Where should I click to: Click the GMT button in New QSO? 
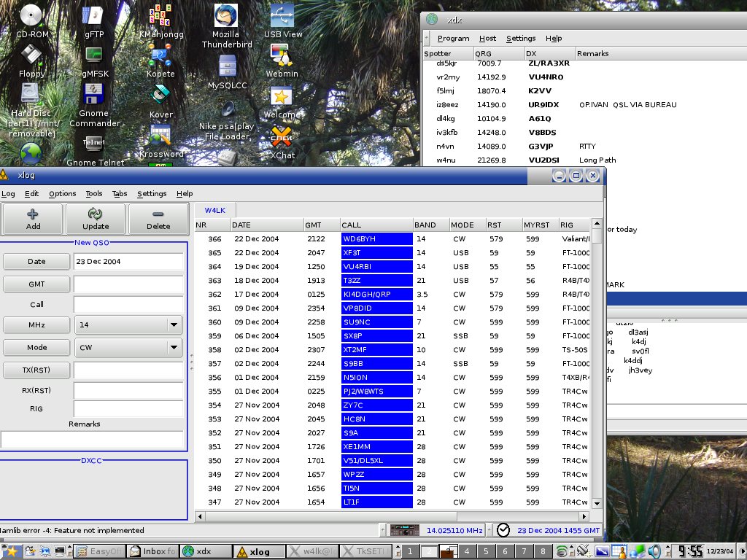pos(36,284)
